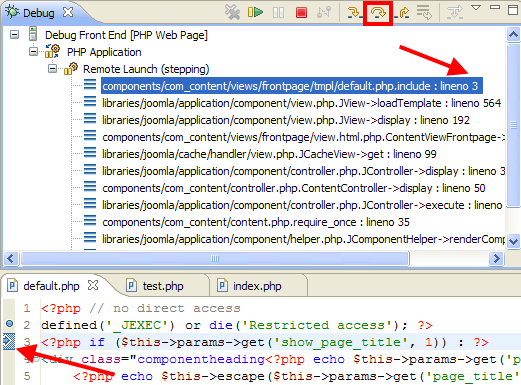This screenshot has width=521, height=385.
Task: Select content.php.require_once lineno 35 frame
Action: (x=256, y=222)
